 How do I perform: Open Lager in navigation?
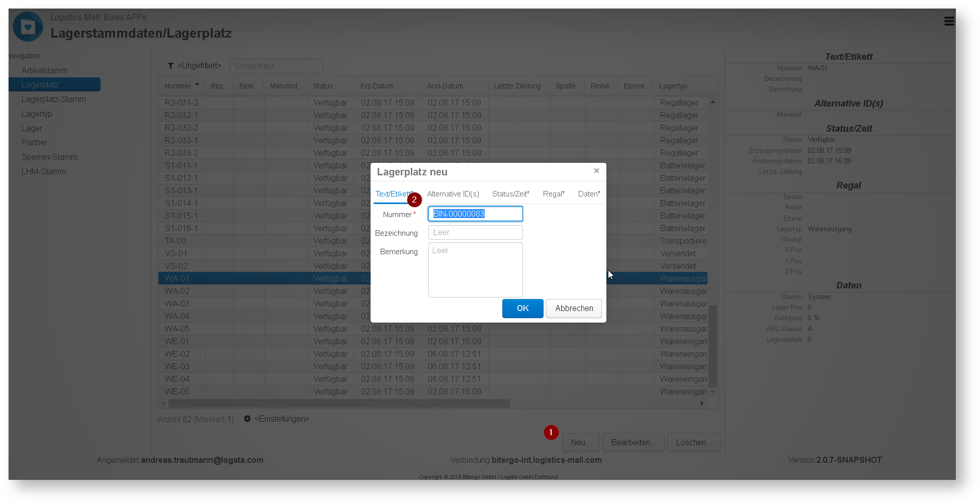pos(32,129)
